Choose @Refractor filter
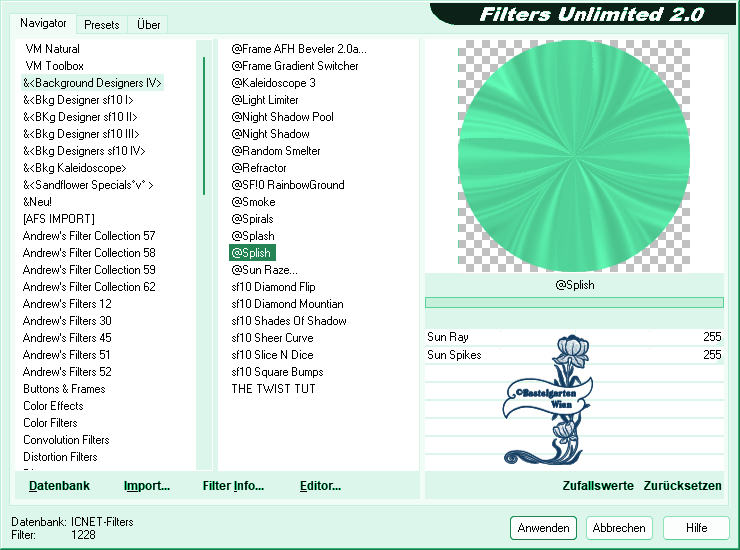This screenshot has width=740, height=550. (259, 168)
